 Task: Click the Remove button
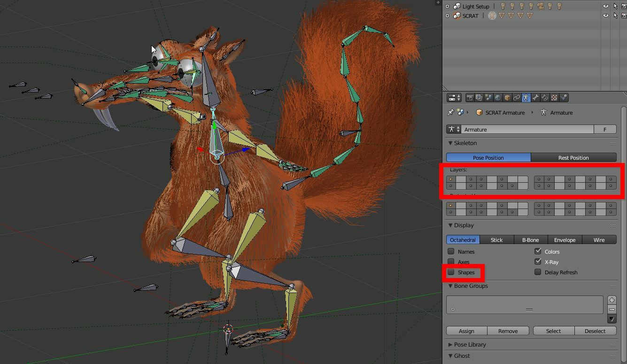pyautogui.click(x=508, y=331)
